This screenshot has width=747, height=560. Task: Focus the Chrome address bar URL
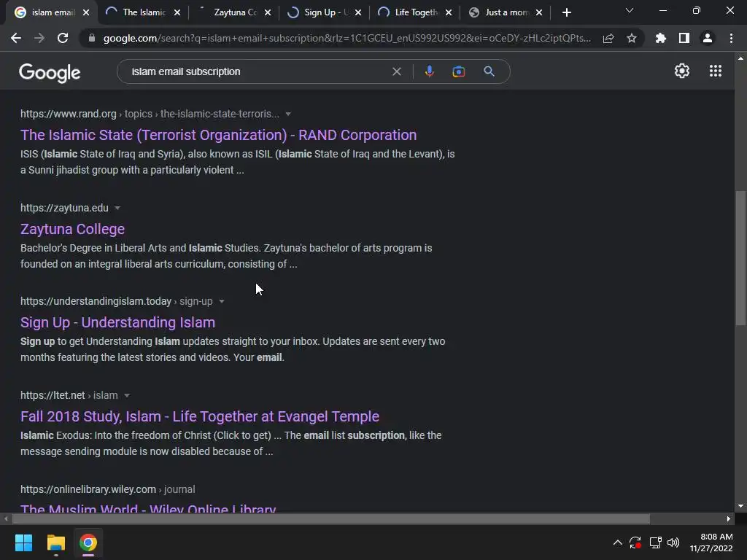[x=347, y=38]
